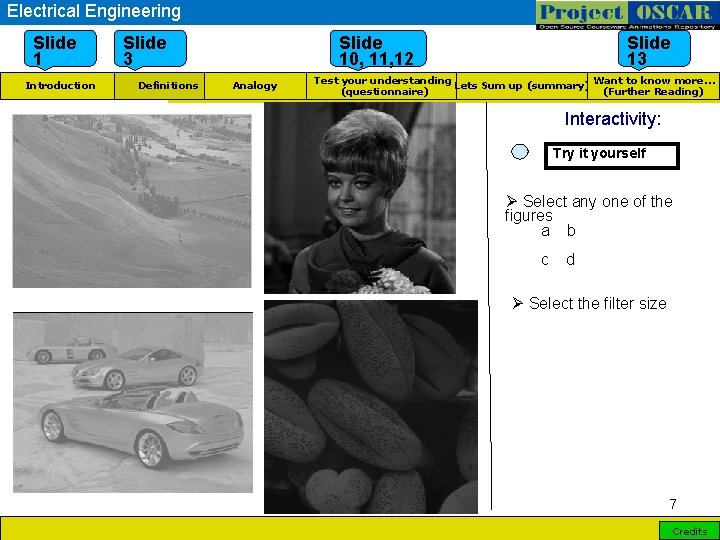Select the hillside landscape image

(x=132, y=201)
